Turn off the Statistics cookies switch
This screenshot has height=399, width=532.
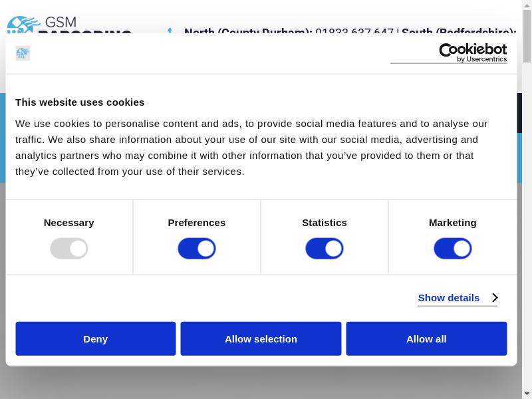[x=325, y=249]
